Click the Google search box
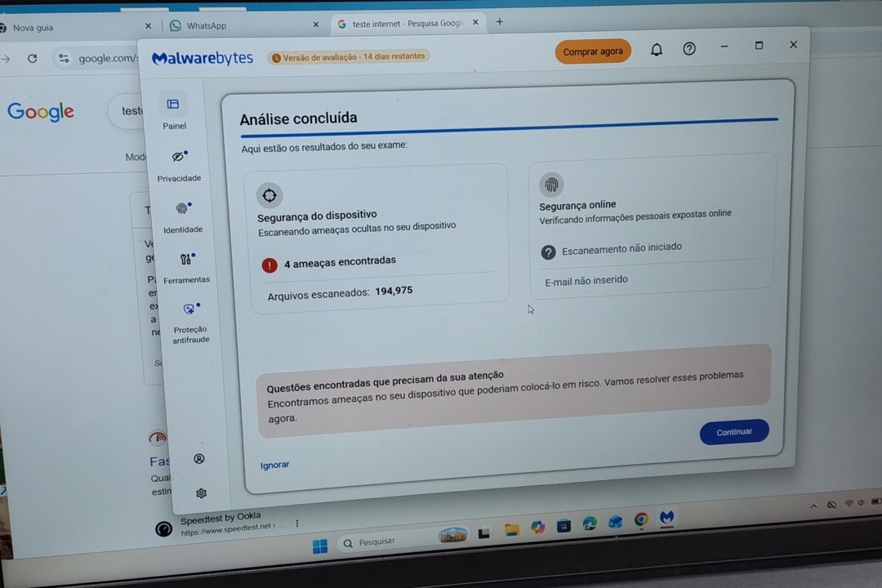 pyautogui.click(x=127, y=111)
